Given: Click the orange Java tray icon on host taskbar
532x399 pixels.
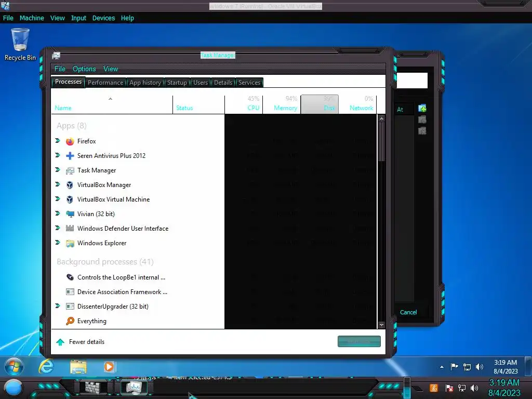Looking at the screenshot, I should pyautogui.click(x=434, y=388).
